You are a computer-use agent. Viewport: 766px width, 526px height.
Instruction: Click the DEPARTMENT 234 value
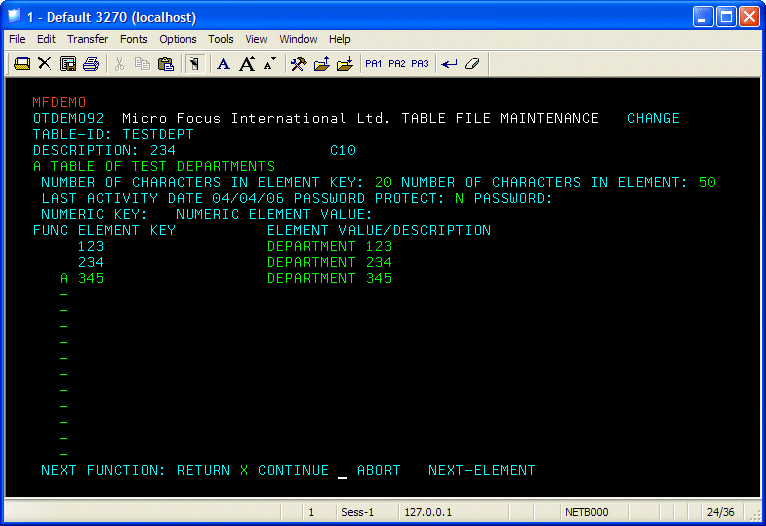click(x=329, y=262)
